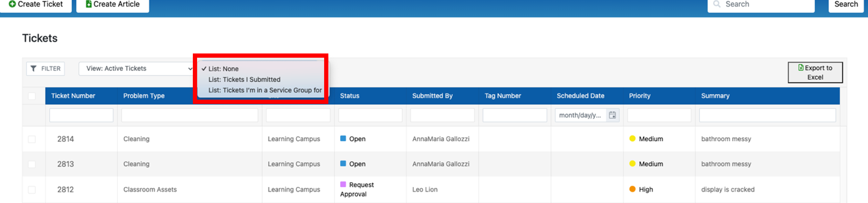Screen dimensions: 868x203
Task: Open the View: Active Tickets dropdown
Action: click(x=136, y=69)
